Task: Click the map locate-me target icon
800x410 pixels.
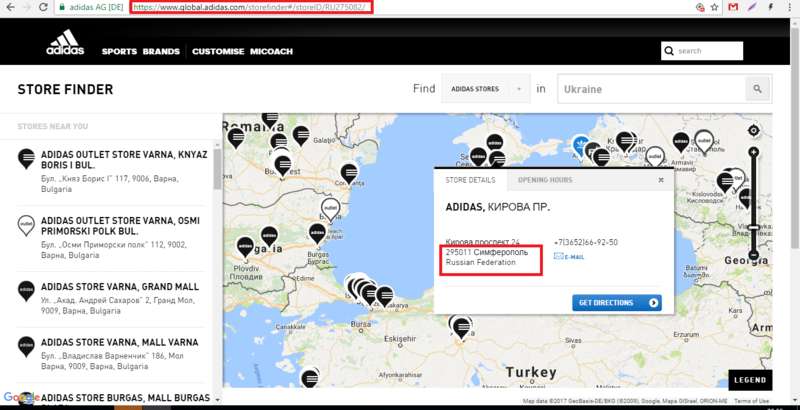Action: point(754,130)
